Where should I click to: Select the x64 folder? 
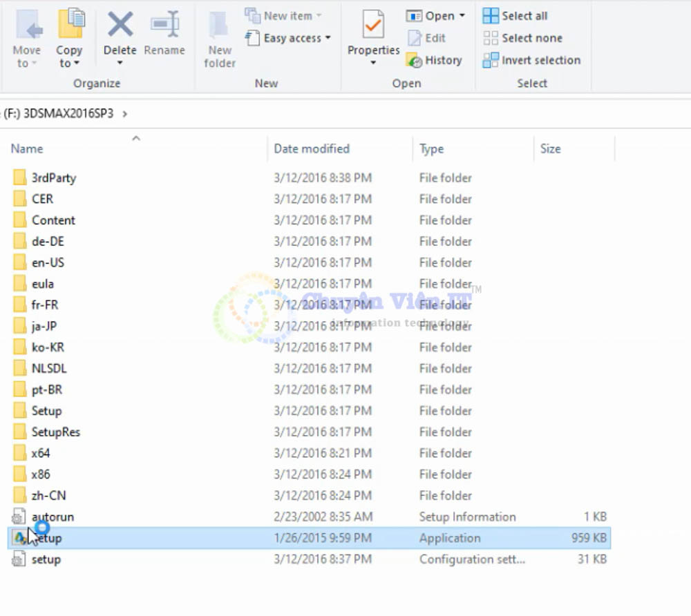(41, 453)
